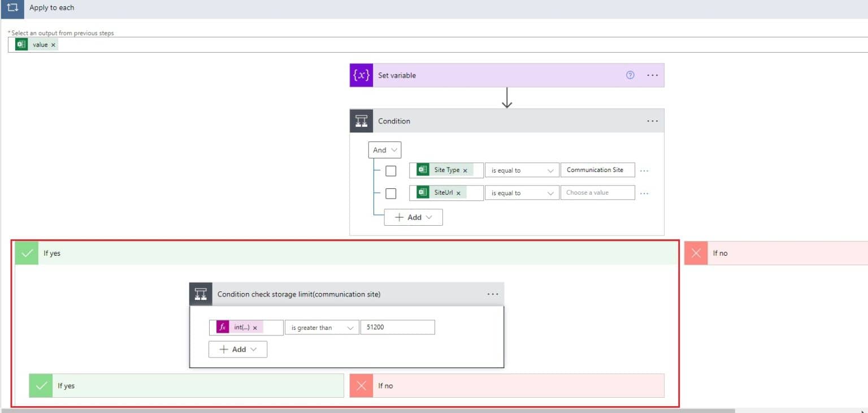Click the Apply to each header title
868x413 pixels.
51,8
